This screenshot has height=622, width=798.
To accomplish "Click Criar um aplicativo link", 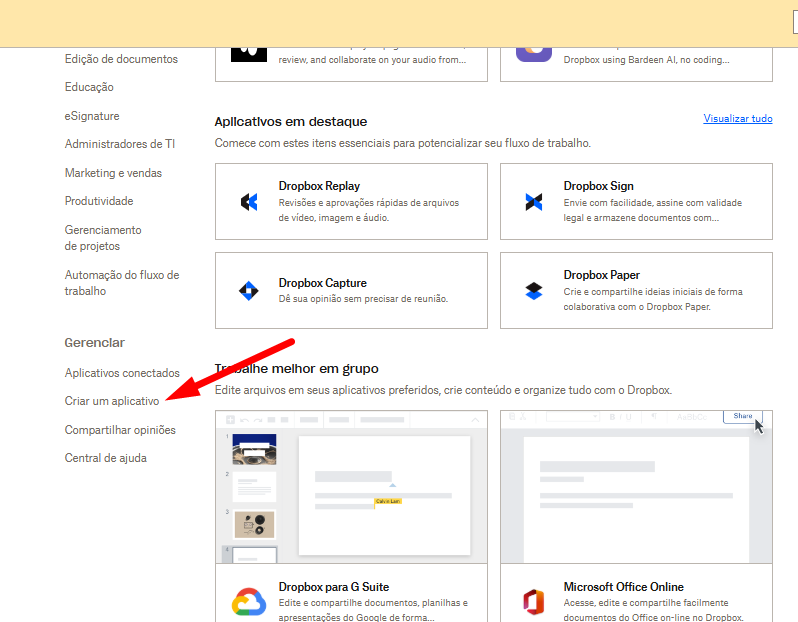I will (x=112, y=401).
